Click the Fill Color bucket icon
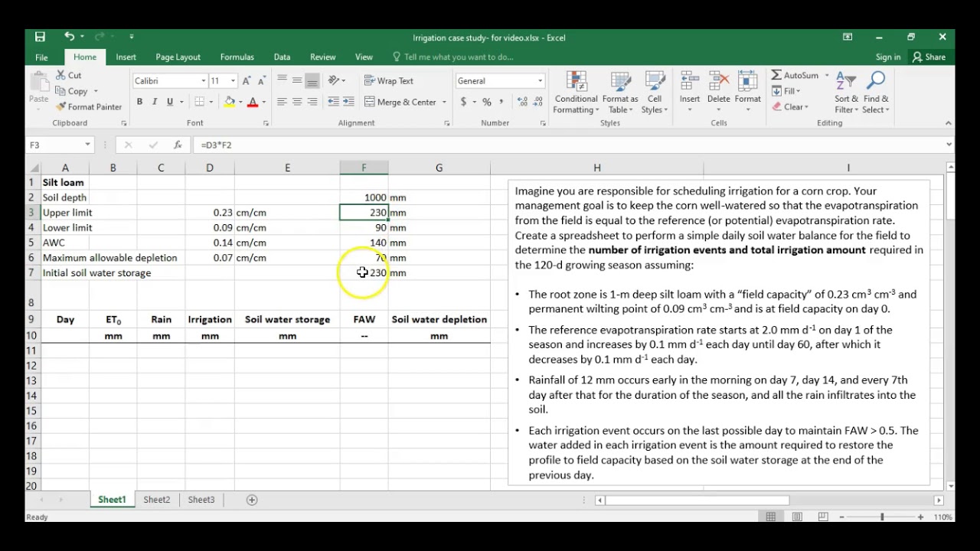Image resolution: width=980 pixels, height=551 pixels. pos(229,102)
